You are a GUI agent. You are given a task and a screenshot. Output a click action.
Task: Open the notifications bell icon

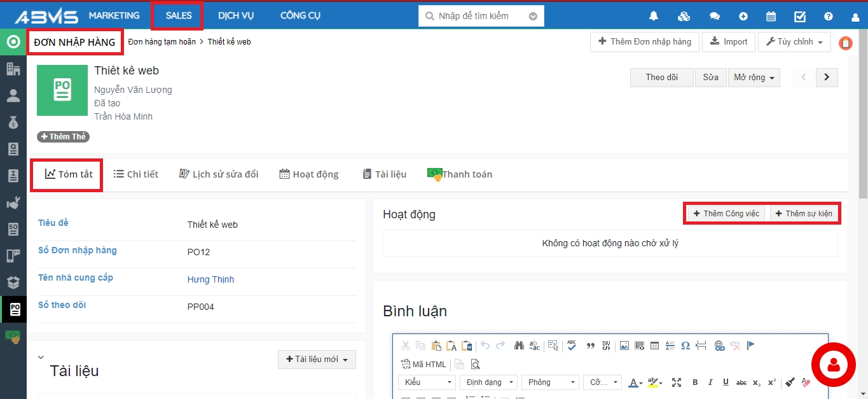tap(653, 17)
